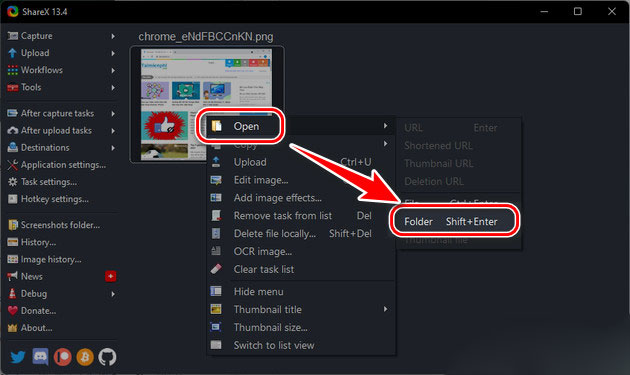Image resolution: width=630 pixels, height=375 pixels.
Task: Click the Thumbnail URL submenu entry
Action: [x=459, y=164]
